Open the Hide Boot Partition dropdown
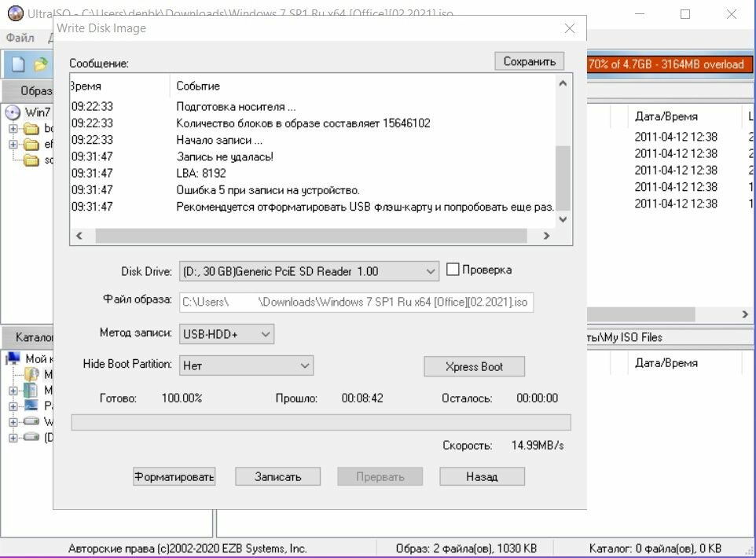This screenshot has height=558, width=756. tap(247, 365)
